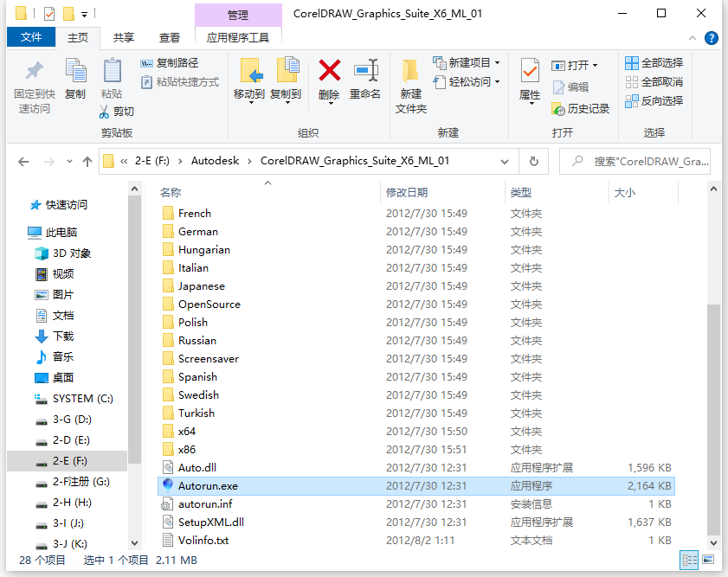The height and width of the screenshot is (577, 728).
Task: Switch to the Home (主页) tab
Action: [x=78, y=38]
